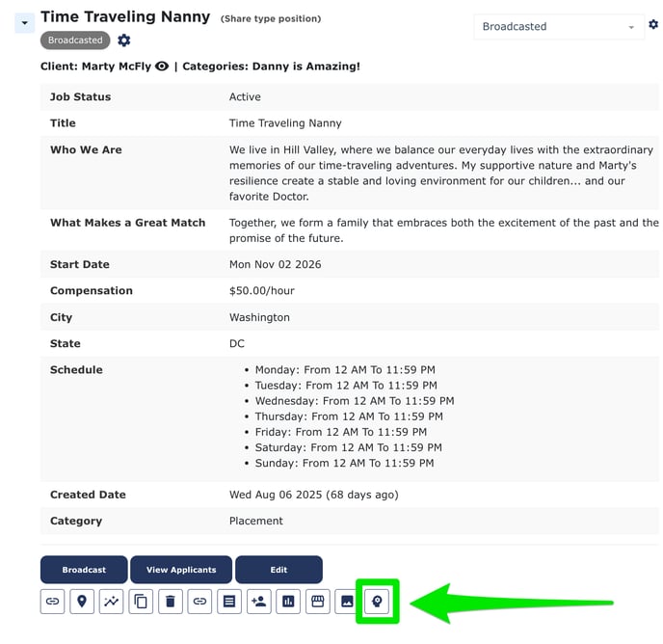Image resolution: width=663 pixels, height=644 pixels.
Task: Open settings gear beside the status dropdown
Action: 653,25
